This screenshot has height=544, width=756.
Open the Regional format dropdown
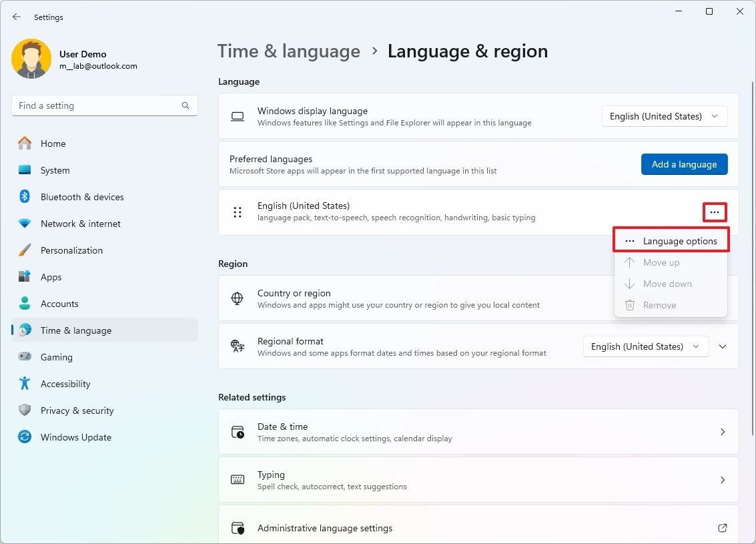point(645,346)
